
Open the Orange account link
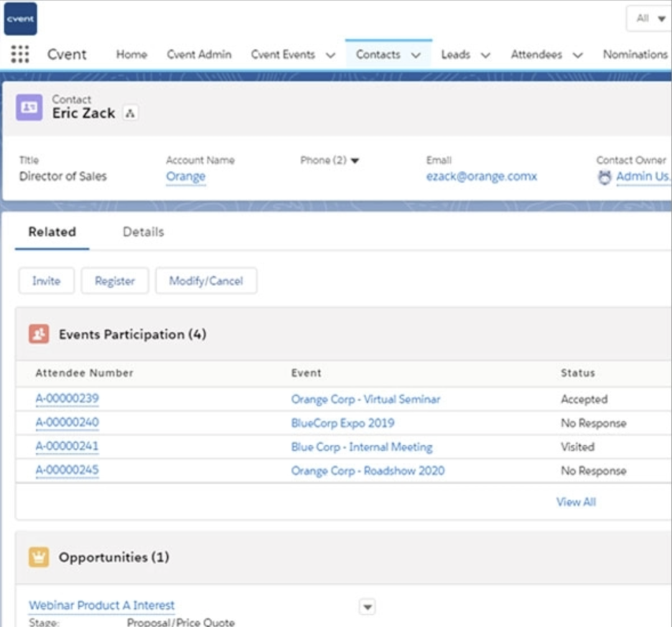coord(185,176)
